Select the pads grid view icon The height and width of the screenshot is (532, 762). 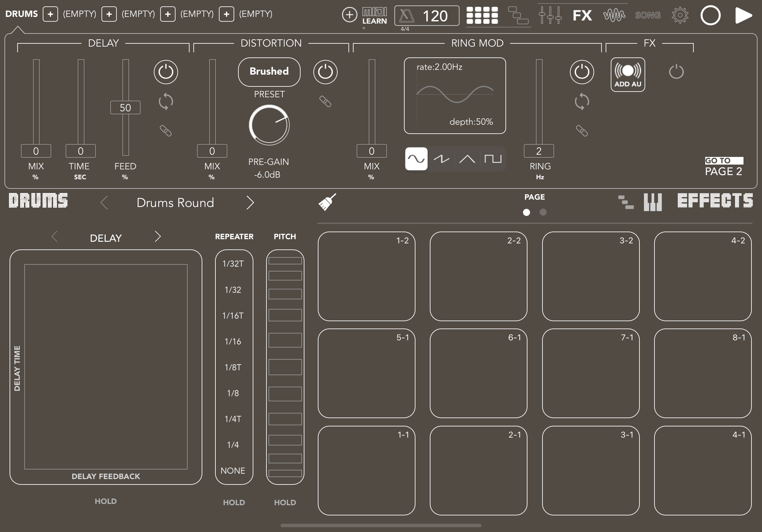coord(482,15)
